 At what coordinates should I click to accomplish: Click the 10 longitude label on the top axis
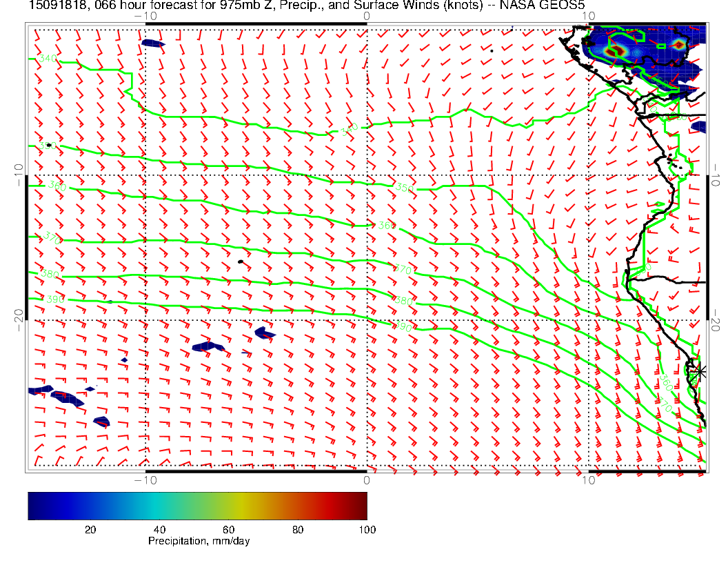pos(588,15)
